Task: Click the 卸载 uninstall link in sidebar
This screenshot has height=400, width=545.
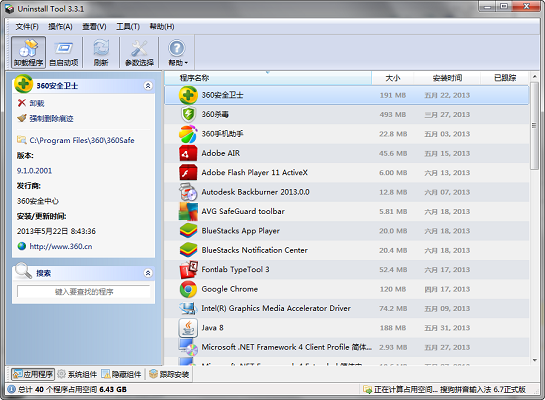Action: [37, 103]
